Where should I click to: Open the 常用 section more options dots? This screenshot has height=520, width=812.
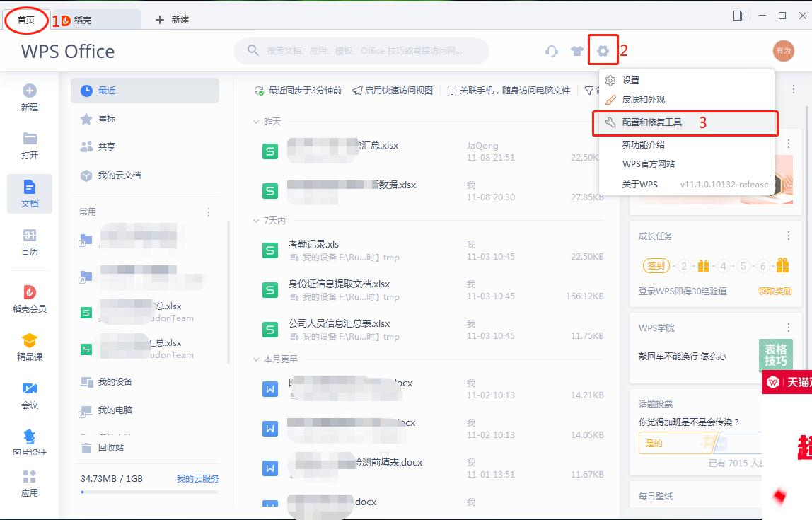click(x=209, y=212)
